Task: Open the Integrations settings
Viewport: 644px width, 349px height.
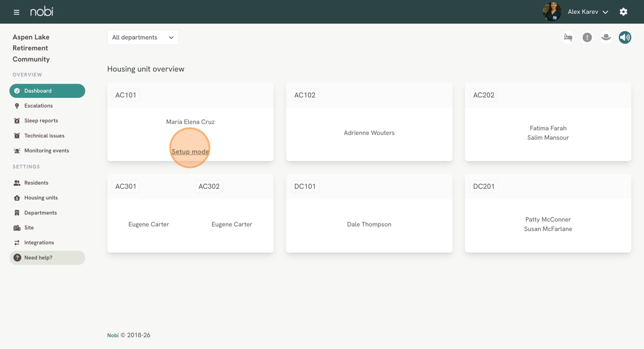Action: 39,243
